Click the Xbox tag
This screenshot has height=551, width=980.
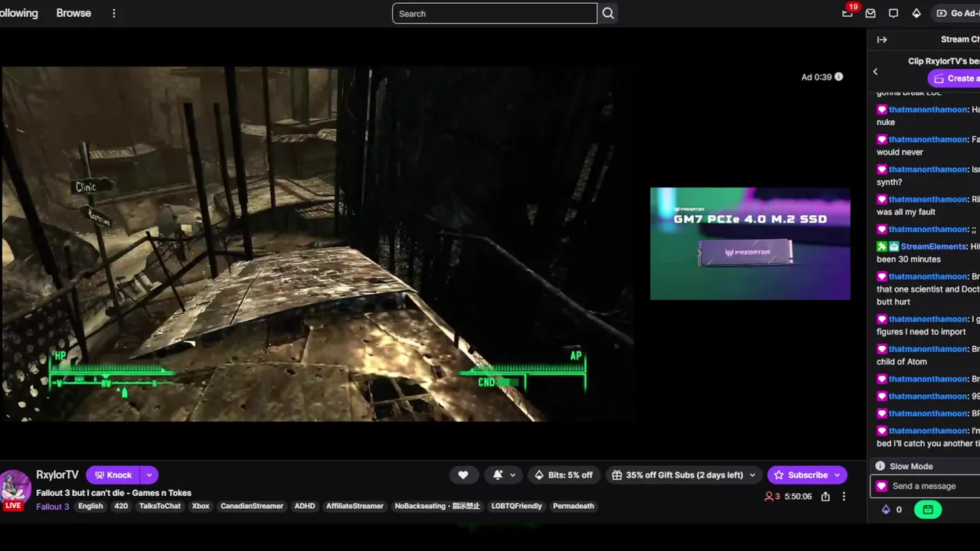coord(201,507)
